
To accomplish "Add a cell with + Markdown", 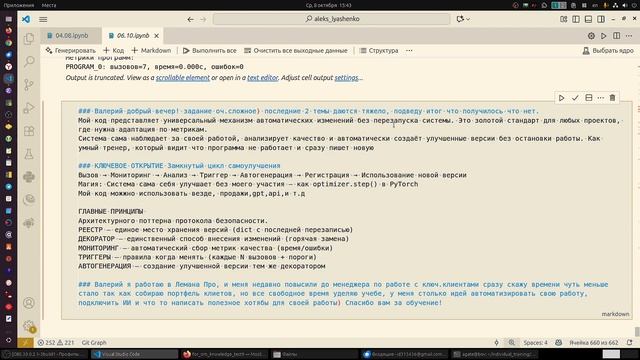I will (x=151, y=51).
